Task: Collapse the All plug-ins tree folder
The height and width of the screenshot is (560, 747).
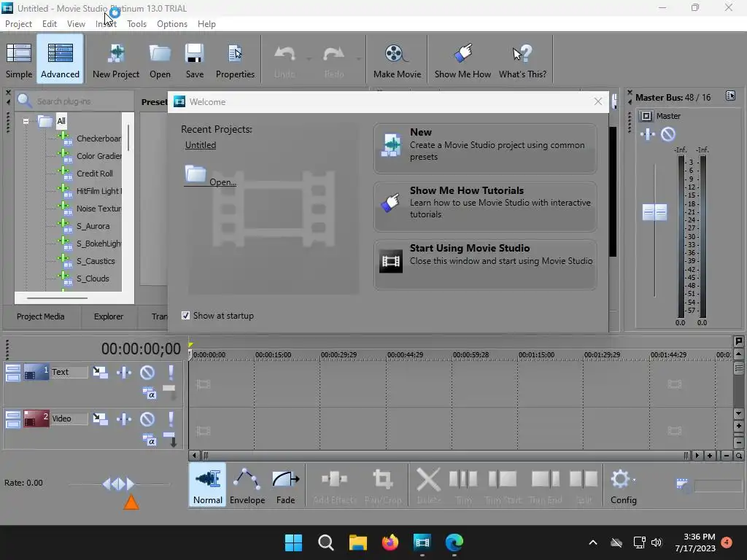Action: pyautogui.click(x=26, y=122)
